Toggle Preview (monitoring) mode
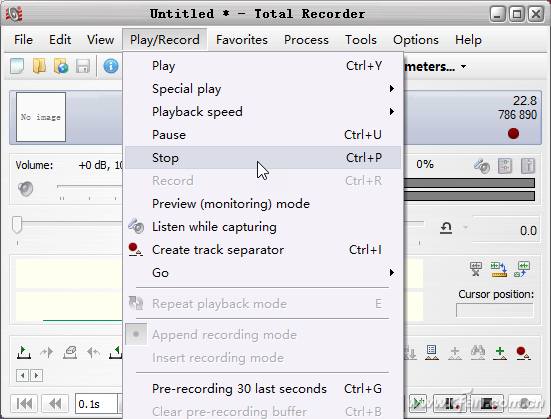This screenshot has width=551, height=419. (x=263, y=204)
